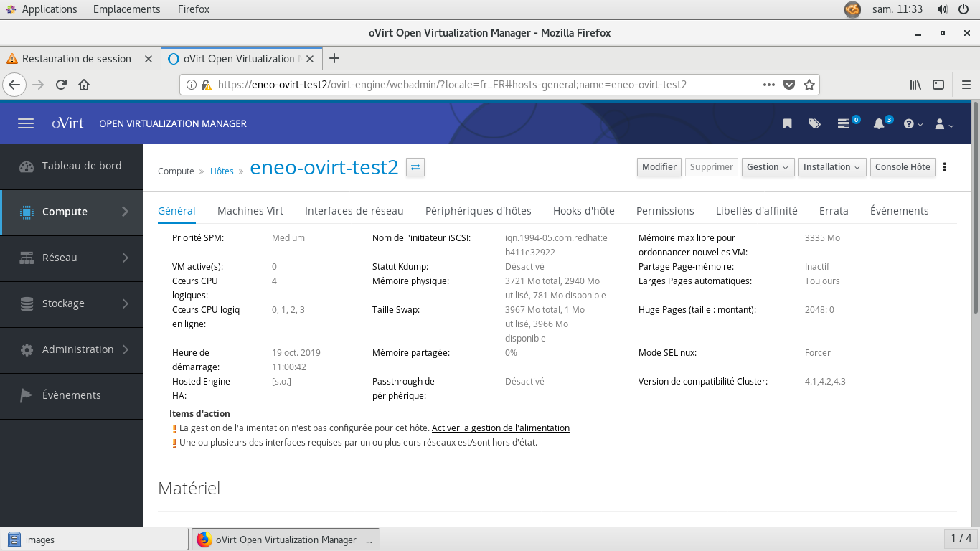Open the tasks list icon

tap(844, 123)
